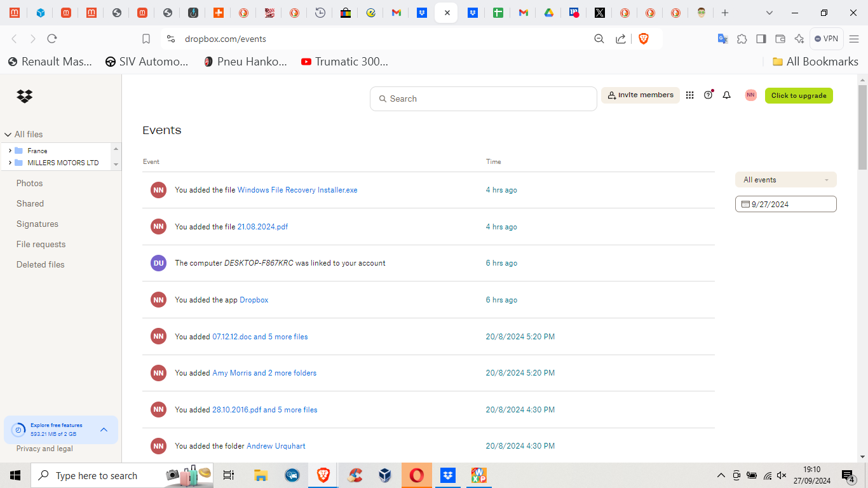
Task: Toggle the browser sidebar panel
Action: [761, 39]
